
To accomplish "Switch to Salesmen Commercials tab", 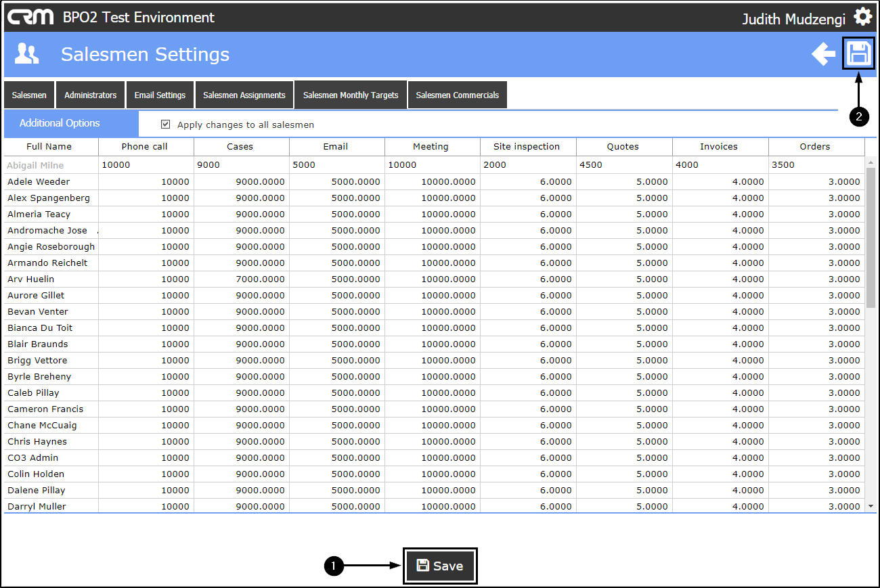I will point(457,95).
